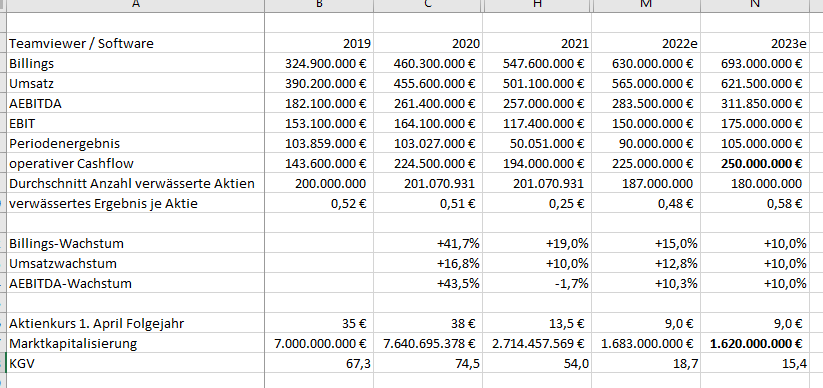Screen dimensions: 823x388
Task: Select Umsatz growth 2020 cell +16,8%
Action: pos(428,263)
